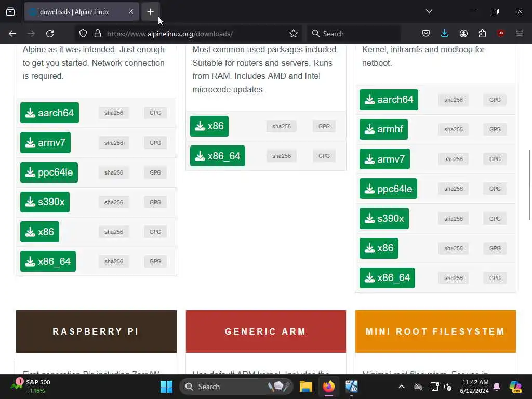Go back to the previous page
The height and width of the screenshot is (399, 532).
tap(12, 34)
